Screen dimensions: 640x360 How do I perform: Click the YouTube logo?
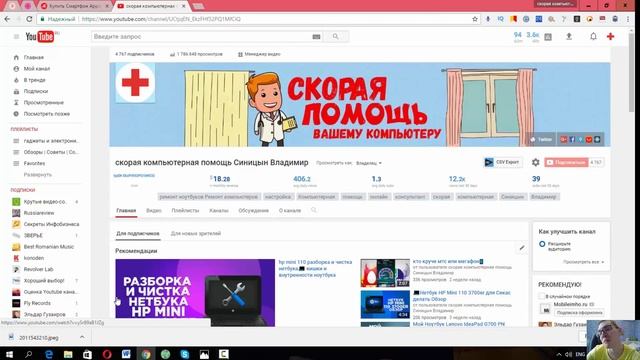click(40, 37)
